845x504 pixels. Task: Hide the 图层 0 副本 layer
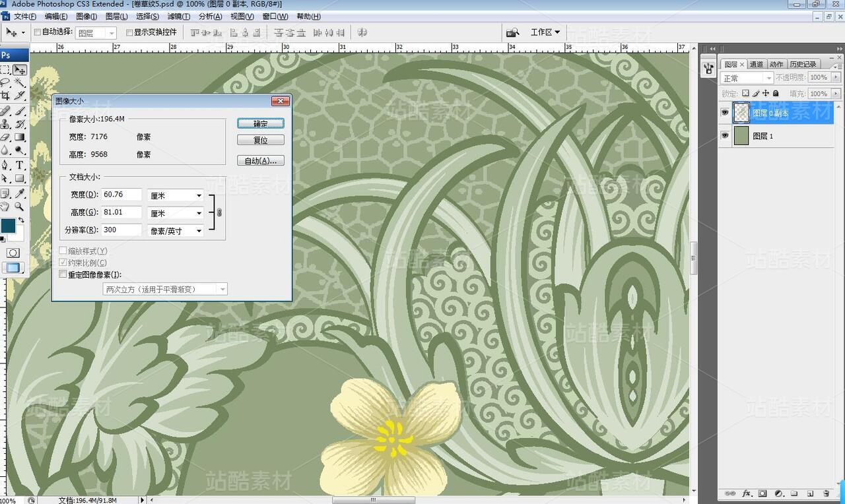coord(725,113)
